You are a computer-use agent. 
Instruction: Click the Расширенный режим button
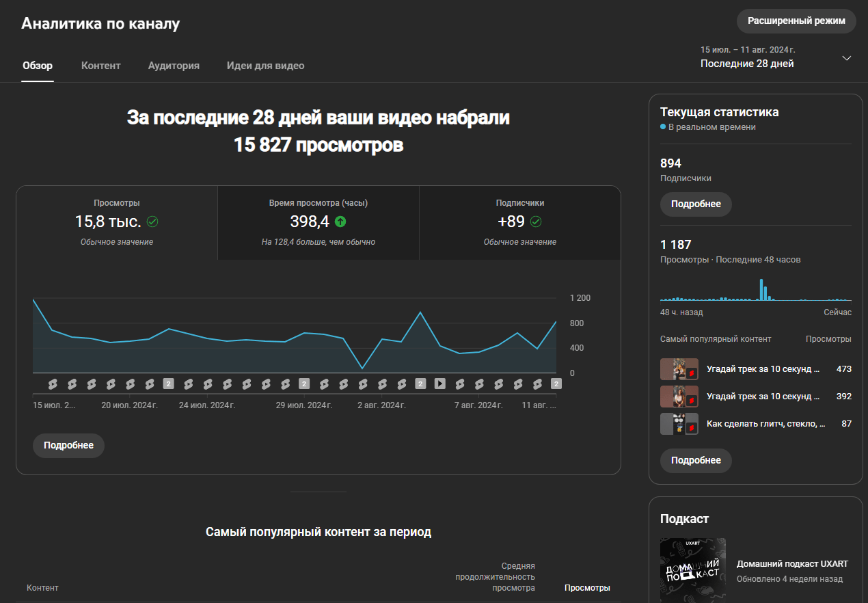tap(796, 21)
